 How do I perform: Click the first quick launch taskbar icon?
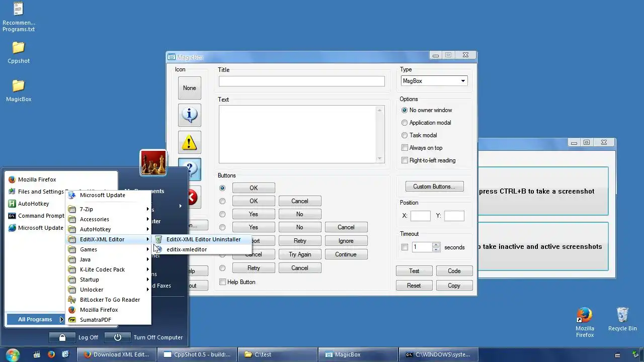tap(37, 354)
